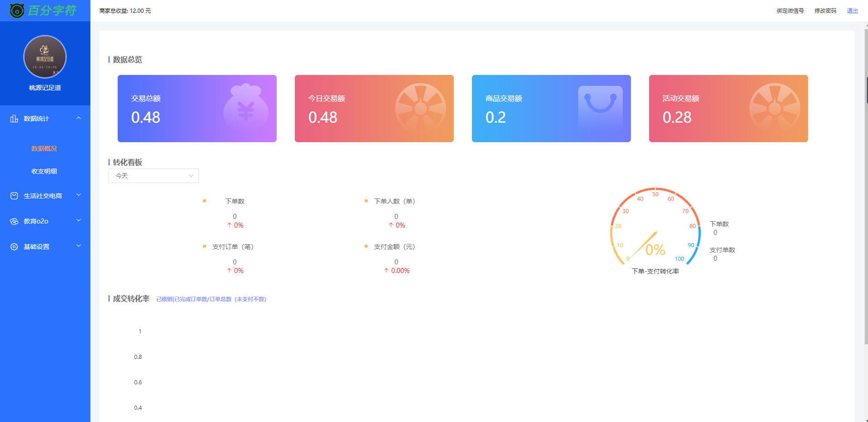The width and height of the screenshot is (868, 422).
Task: Click the 活动交易额 0.28 value
Action: coord(677,118)
